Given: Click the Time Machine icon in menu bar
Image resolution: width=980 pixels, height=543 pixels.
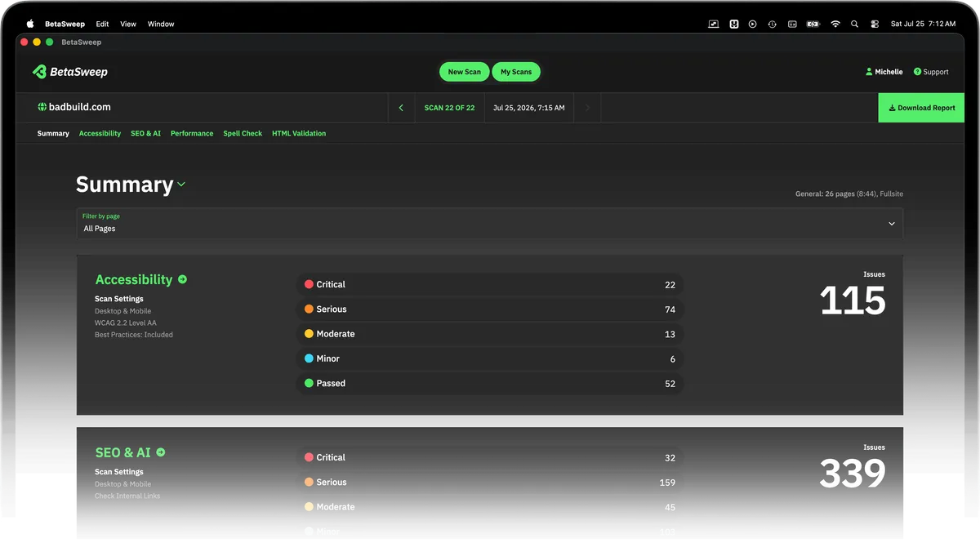Looking at the screenshot, I should (x=773, y=24).
